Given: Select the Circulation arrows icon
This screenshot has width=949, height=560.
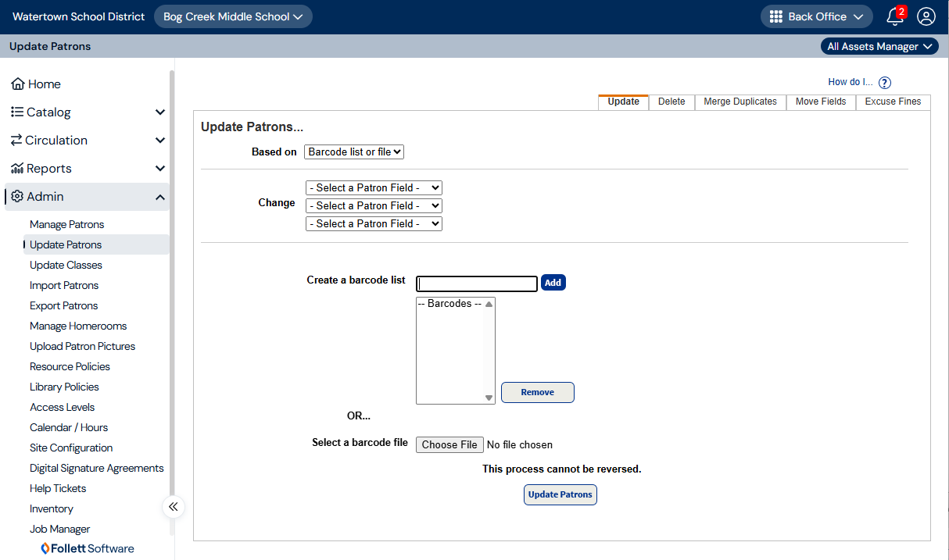Looking at the screenshot, I should (18, 140).
